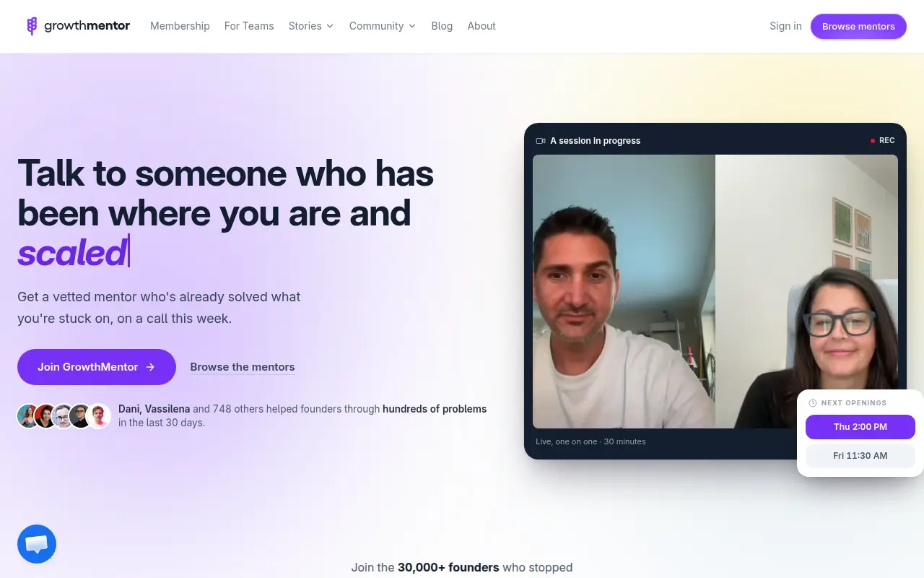Click the arrow inside Join GrowthMentor button

click(x=150, y=367)
